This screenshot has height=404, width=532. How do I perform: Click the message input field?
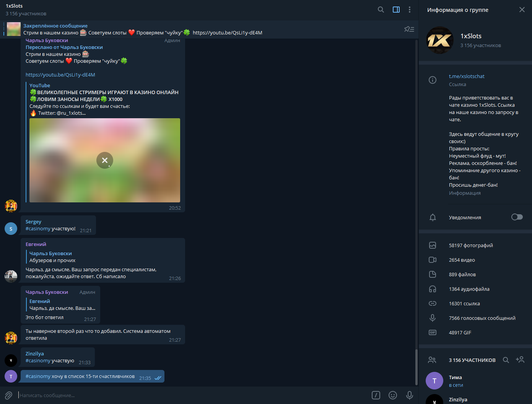(x=193, y=395)
